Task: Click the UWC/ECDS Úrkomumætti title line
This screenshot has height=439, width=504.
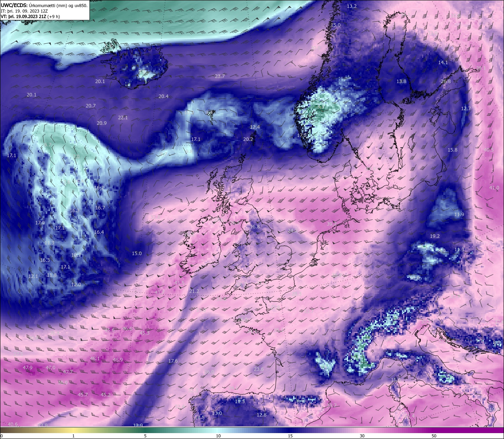Action: [x=44, y=6]
